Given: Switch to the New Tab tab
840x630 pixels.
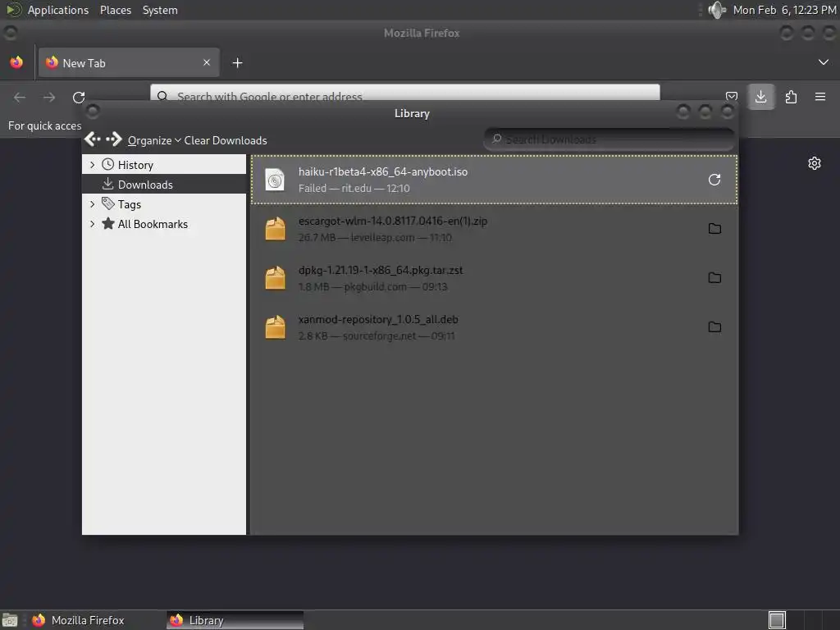Looking at the screenshot, I should 129,62.
